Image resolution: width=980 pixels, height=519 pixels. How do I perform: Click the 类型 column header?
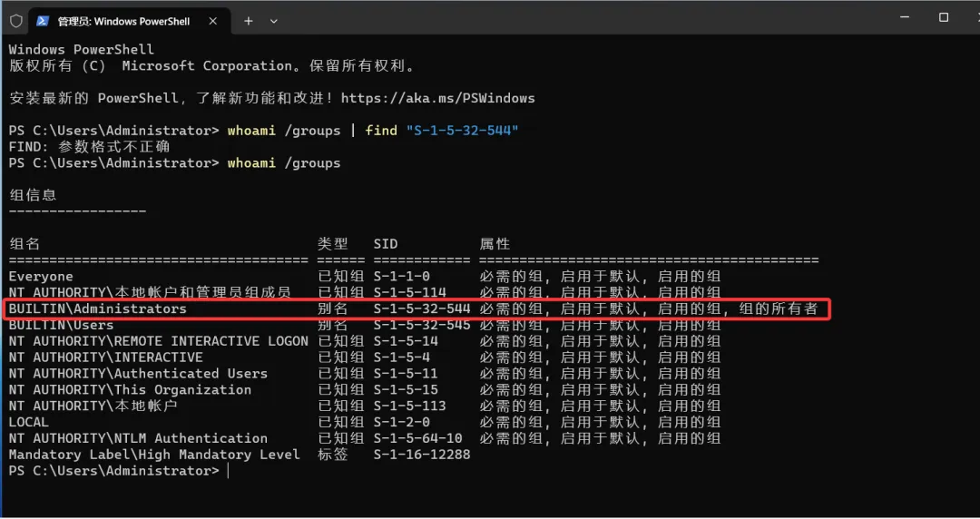[x=332, y=244]
